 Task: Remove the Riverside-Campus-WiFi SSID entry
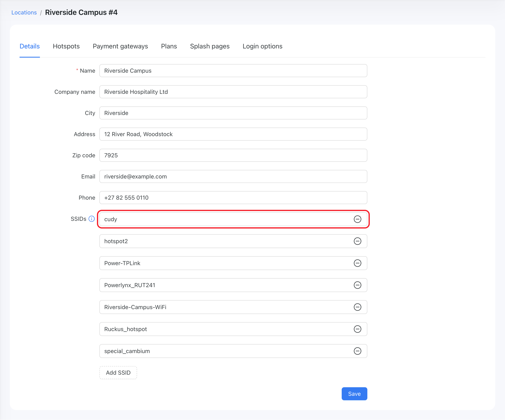357,307
